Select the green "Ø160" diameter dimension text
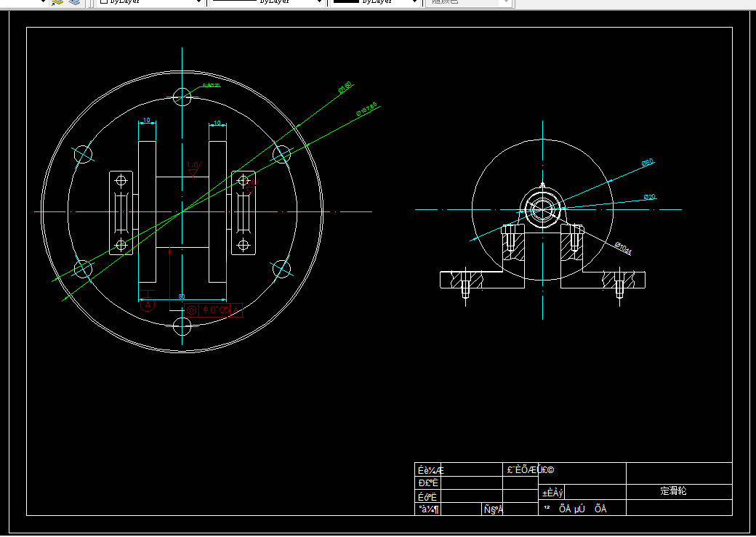 (345, 87)
